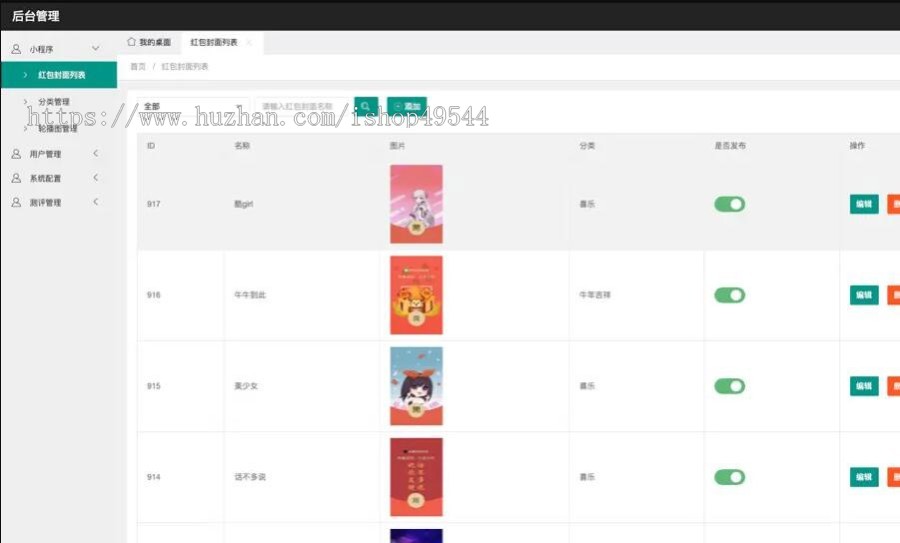Open 轮播图管理 in the sidebar

click(x=57, y=128)
